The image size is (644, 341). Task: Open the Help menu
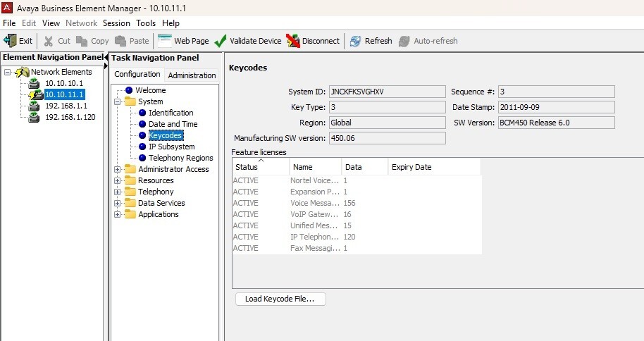point(171,23)
